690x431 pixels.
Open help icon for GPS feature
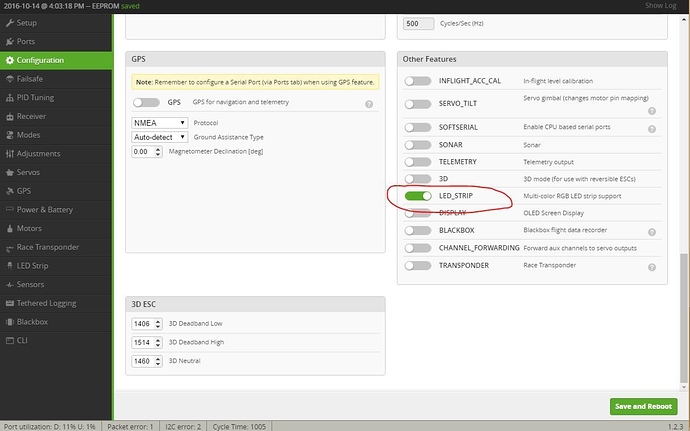click(x=369, y=104)
